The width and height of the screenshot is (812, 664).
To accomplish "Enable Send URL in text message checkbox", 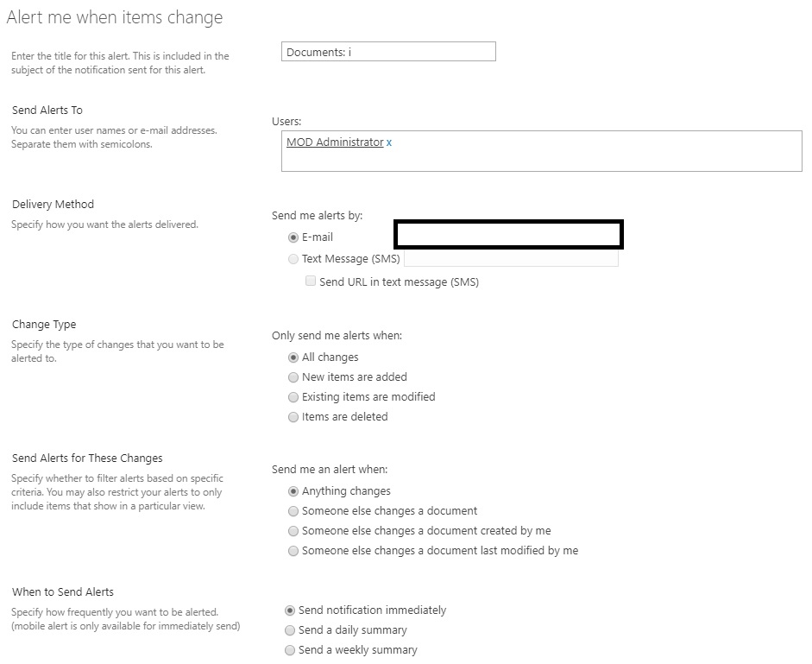I will coord(311,281).
